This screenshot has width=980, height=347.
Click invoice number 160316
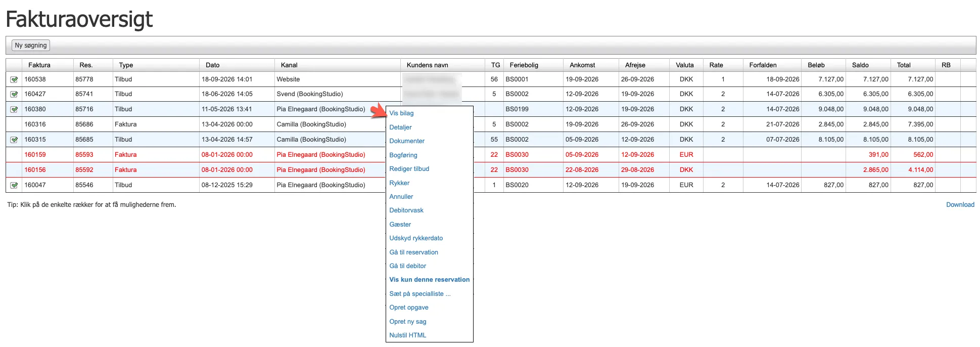coord(35,124)
